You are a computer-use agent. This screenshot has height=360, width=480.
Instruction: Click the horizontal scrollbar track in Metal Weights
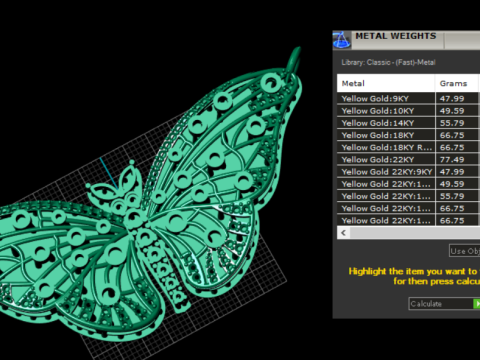pyautogui.click(x=415, y=233)
